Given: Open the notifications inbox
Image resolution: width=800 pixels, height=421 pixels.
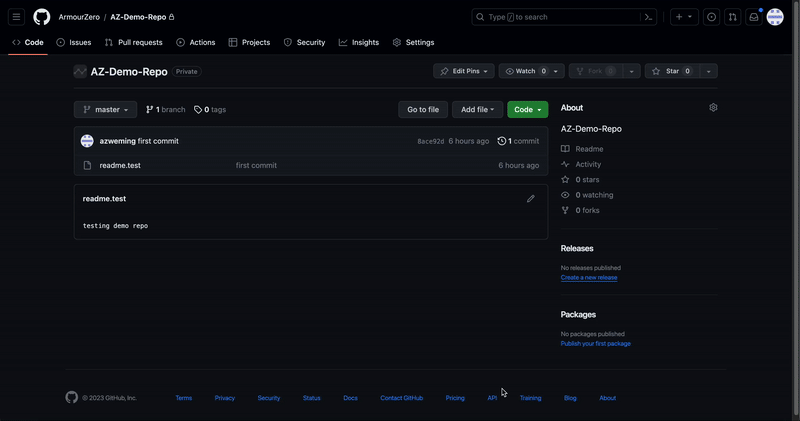Looking at the screenshot, I should point(754,17).
